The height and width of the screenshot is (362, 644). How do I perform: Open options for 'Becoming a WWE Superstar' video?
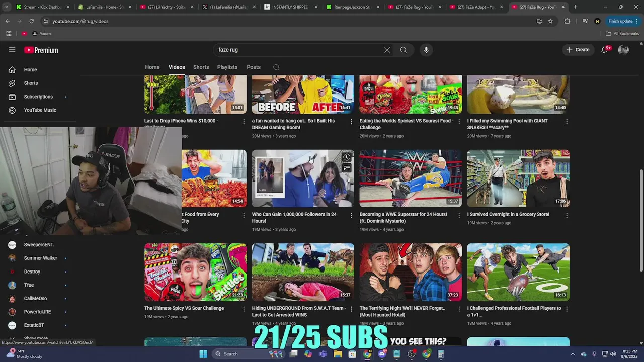tap(459, 215)
